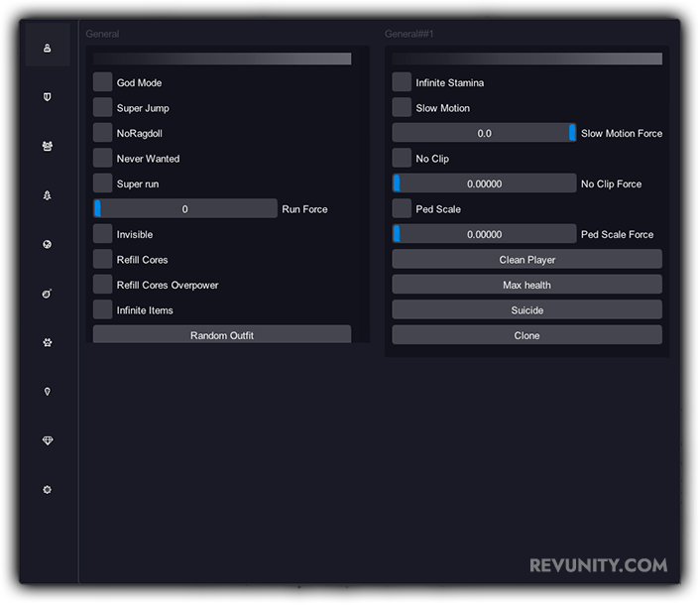Open the player tab icon in sidebar
This screenshot has height=605, width=700.
click(x=48, y=48)
